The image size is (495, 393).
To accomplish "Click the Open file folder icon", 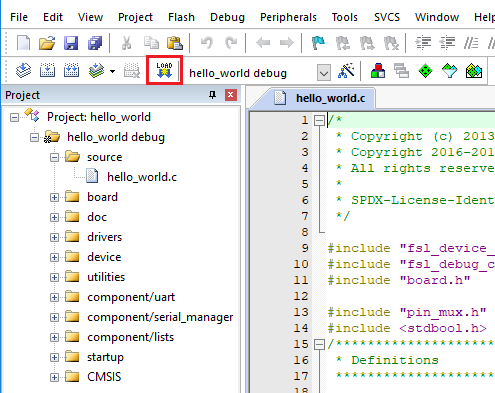I will click(47, 43).
